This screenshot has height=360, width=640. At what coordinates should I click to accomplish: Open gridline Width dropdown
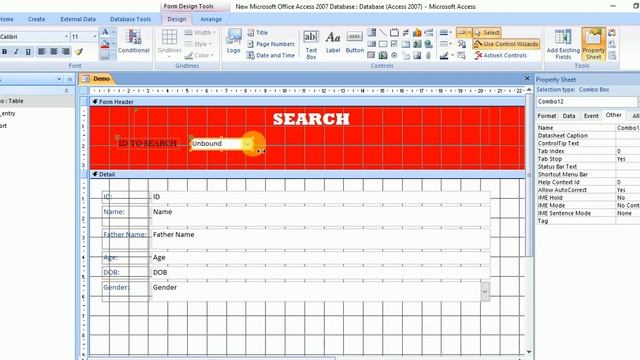200,33
